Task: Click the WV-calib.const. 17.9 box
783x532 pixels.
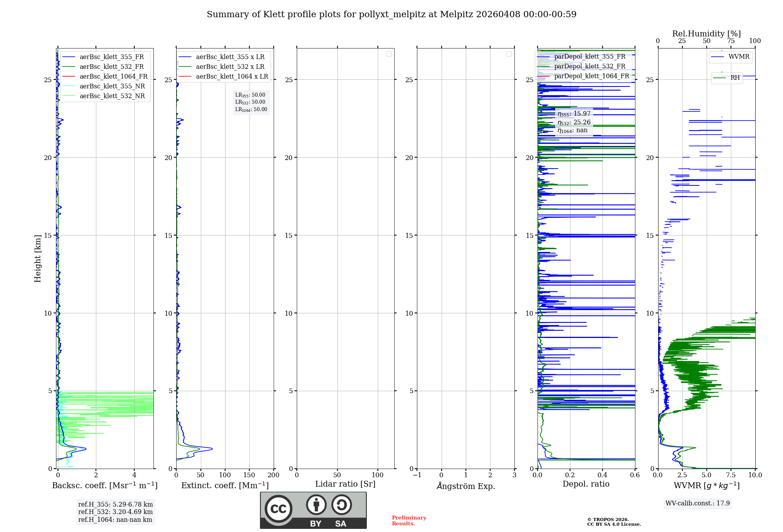Action: click(697, 503)
